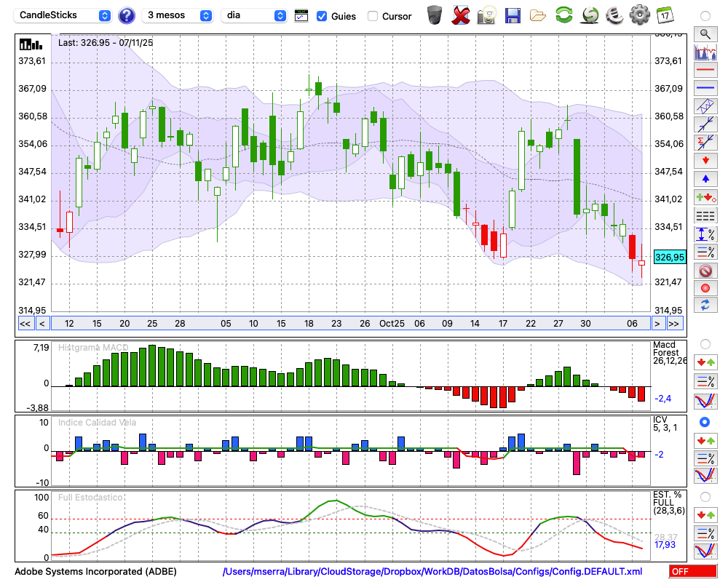Click the MACD panel red-green arrows button
Viewport: 728px width, 582px height.
click(x=705, y=362)
